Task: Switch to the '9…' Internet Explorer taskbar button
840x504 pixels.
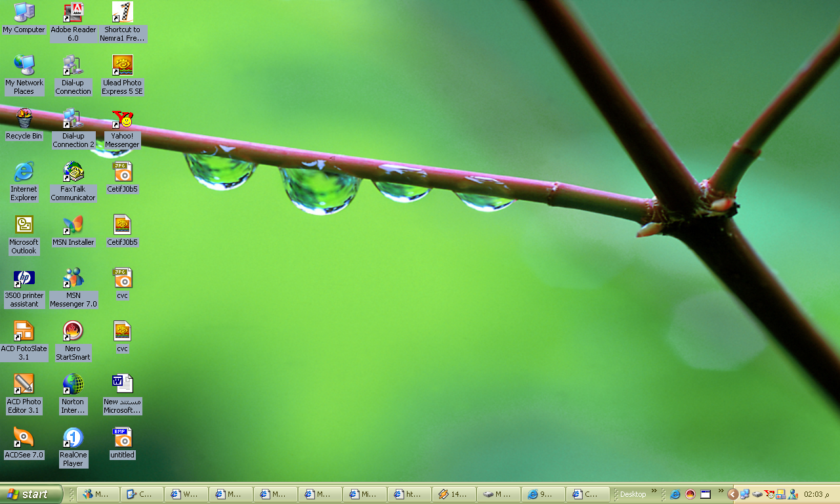Action: (x=543, y=494)
